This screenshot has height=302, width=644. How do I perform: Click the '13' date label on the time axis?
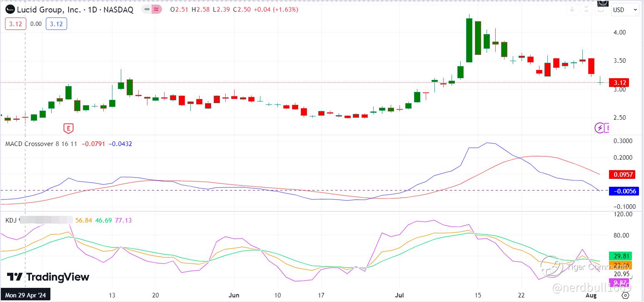[x=112, y=295]
